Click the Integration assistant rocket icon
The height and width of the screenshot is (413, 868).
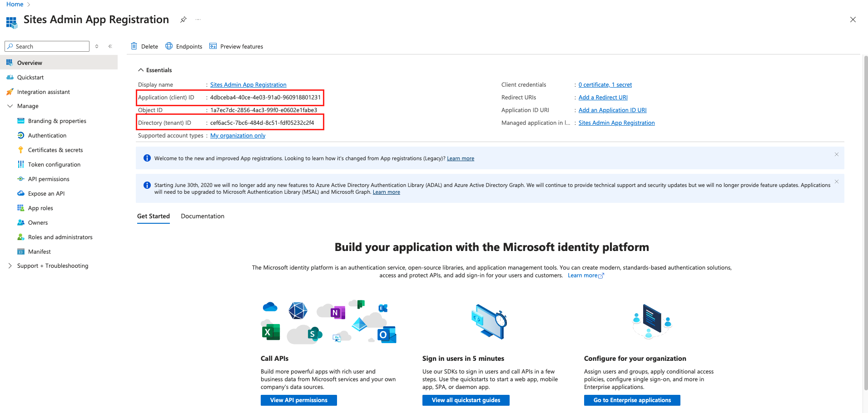pos(10,92)
